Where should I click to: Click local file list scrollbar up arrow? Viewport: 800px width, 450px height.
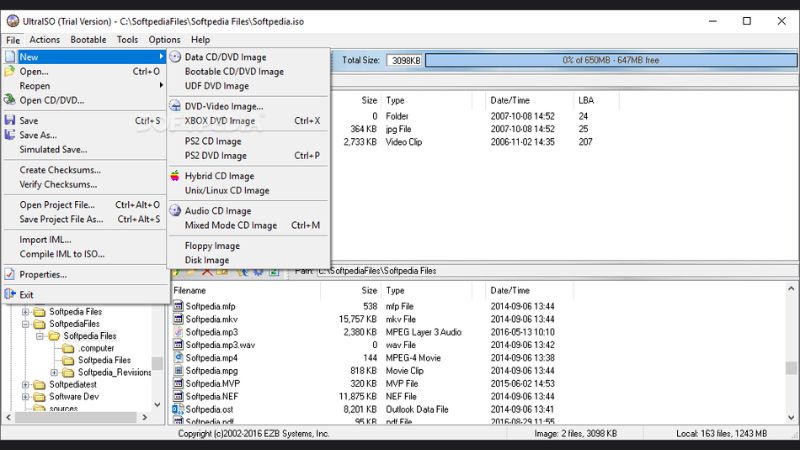click(791, 289)
